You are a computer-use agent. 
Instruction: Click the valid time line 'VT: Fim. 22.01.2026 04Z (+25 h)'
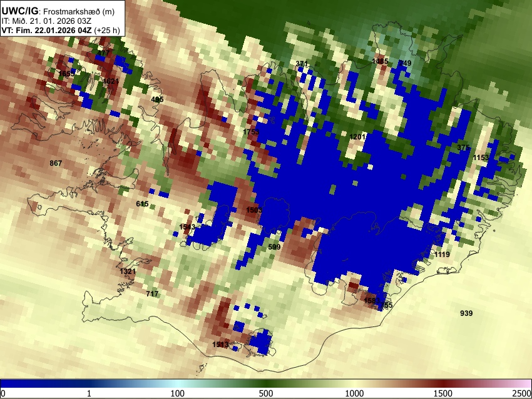[x=61, y=30]
